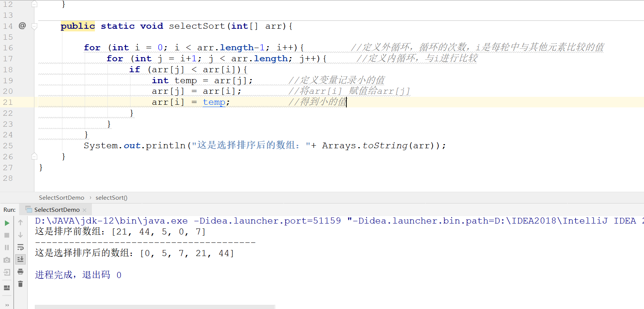This screenshot has height=309, width=644.
Task: Click 'arr.length-1' in the outer for loop
Action: pos(231,48)
